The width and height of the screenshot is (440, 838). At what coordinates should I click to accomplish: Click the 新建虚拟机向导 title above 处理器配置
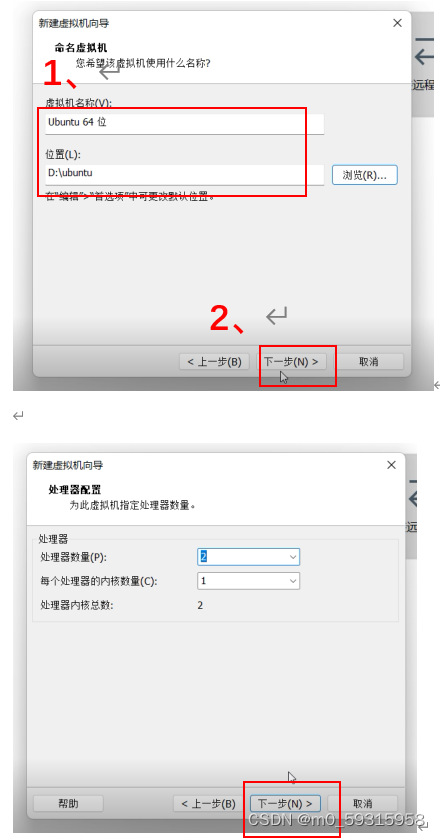[x=68, y=465]
